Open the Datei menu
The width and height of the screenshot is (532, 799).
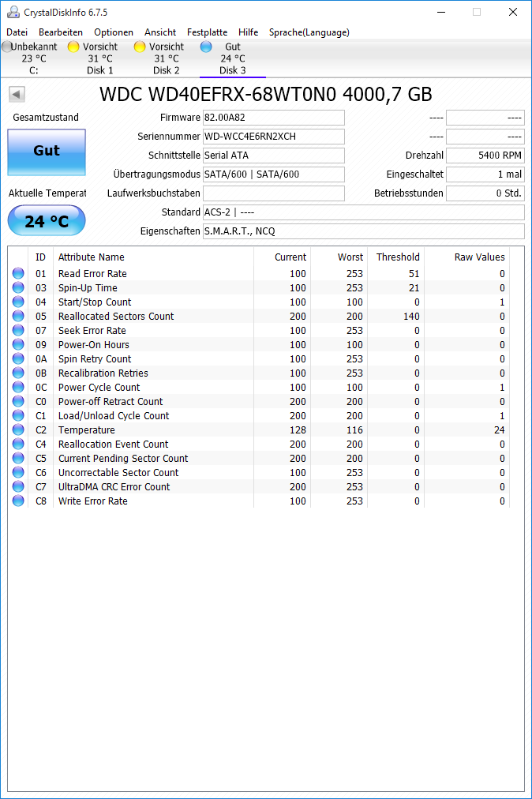[x=17, y=32]
